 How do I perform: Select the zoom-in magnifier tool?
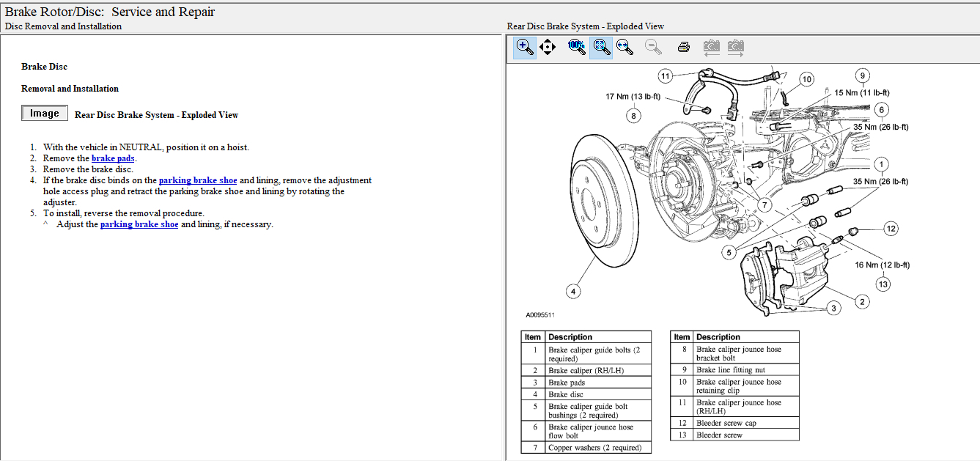coord(525,47)
